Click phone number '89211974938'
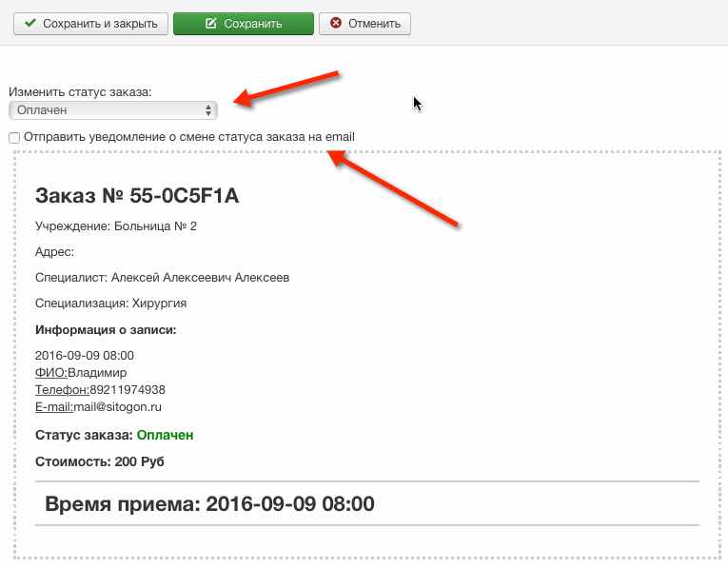The image size is (728, 568). click(x=128, y=390)
